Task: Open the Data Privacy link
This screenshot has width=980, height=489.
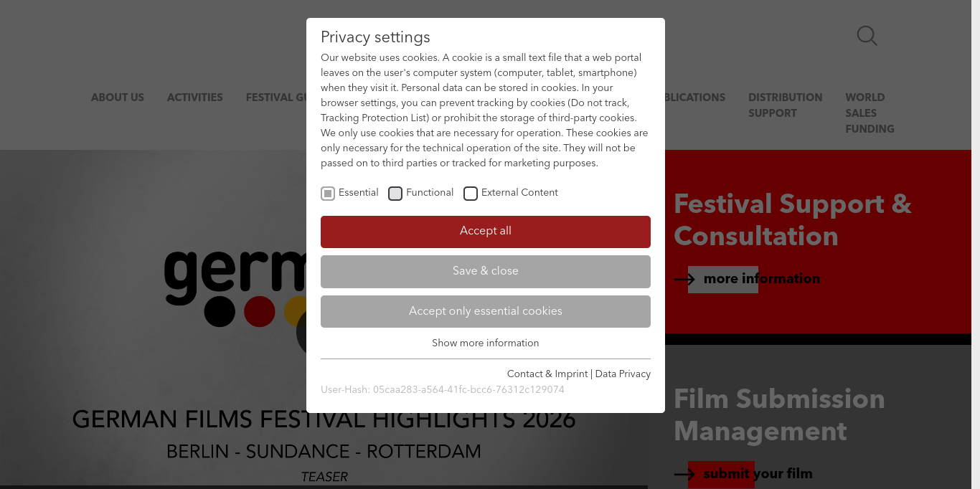Action: [623, 374]
